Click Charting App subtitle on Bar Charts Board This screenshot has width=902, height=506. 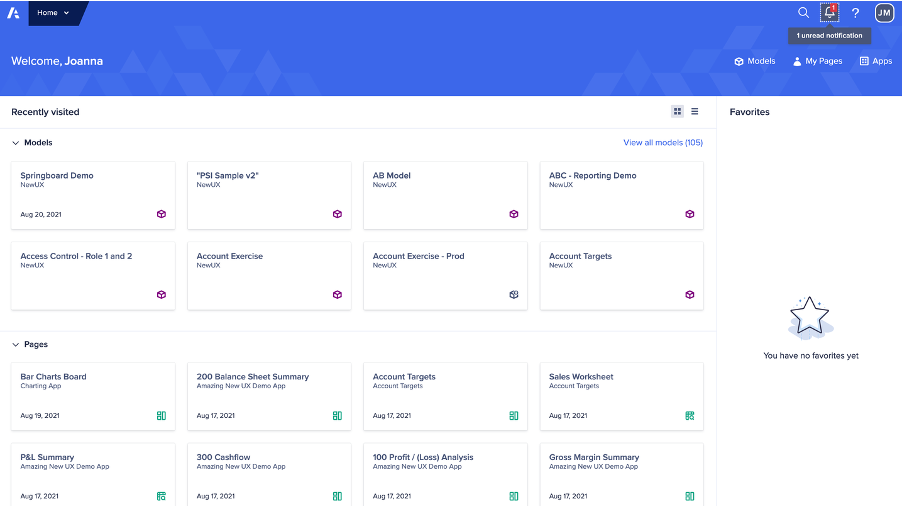[41, 386]
